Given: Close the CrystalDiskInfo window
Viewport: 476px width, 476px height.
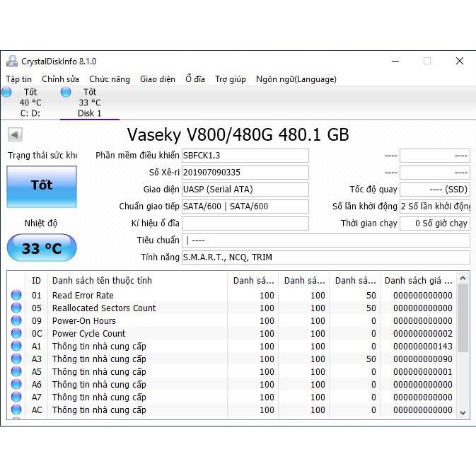Looking at the screenshot, I should click(460, 61).
